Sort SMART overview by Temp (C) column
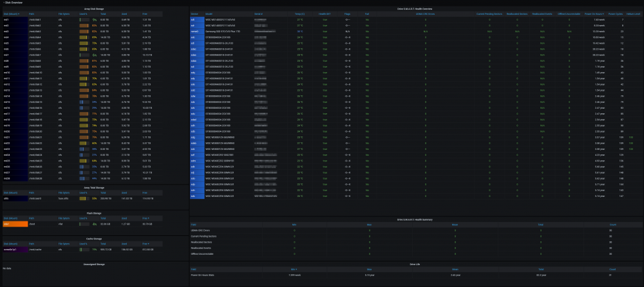The height and width of the screenshot is (287, 644). (x=300, y=14)
